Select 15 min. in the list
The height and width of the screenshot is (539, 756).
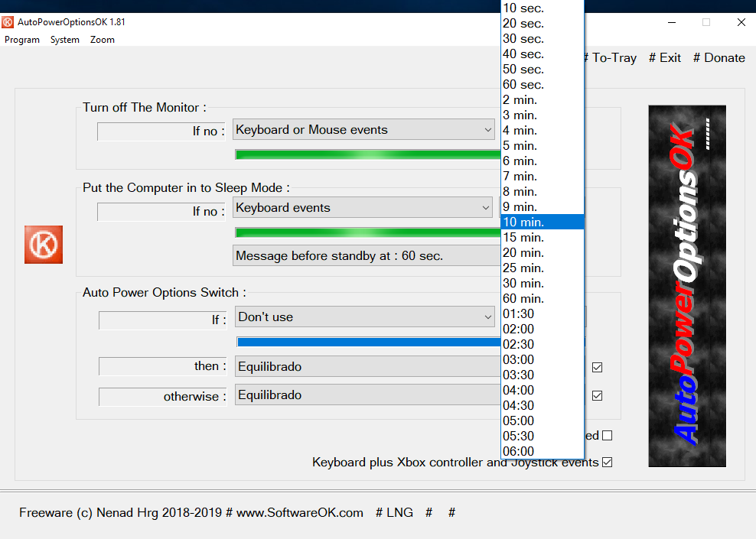pos(543,238)
